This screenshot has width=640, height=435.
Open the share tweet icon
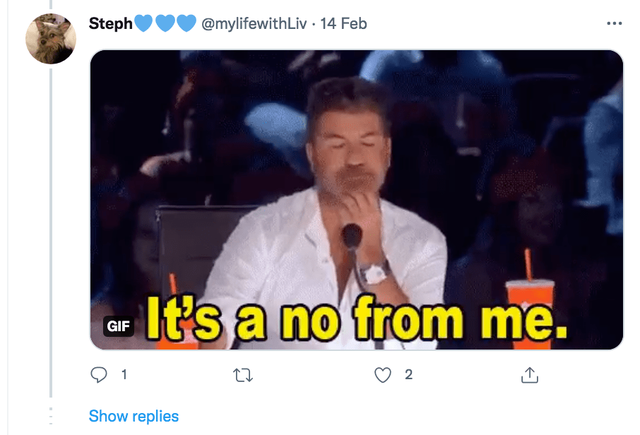(x=529, y=375)
